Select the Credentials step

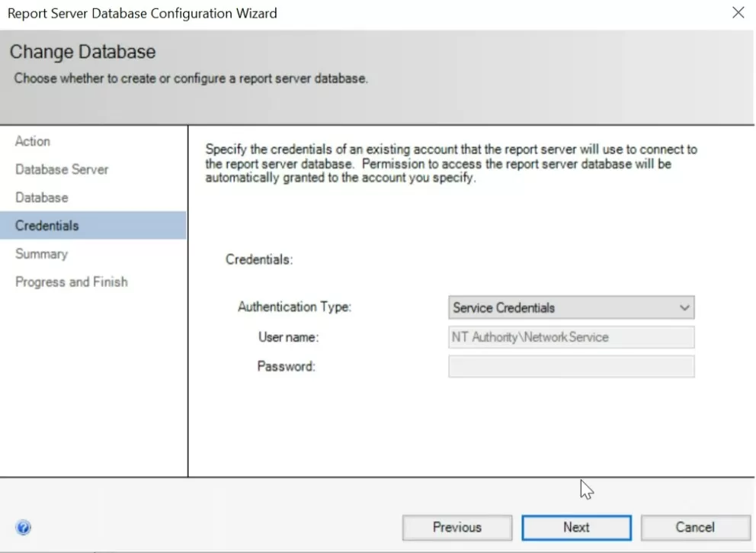(46, 225)
